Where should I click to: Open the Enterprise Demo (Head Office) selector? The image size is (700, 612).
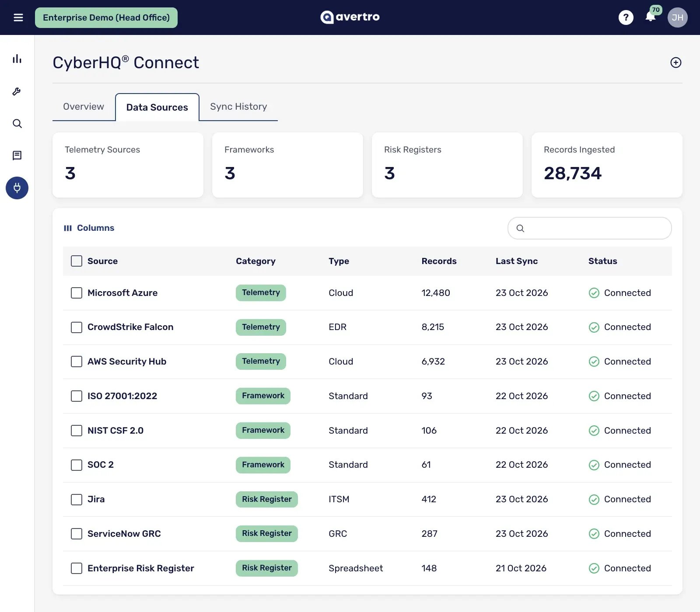pos(106,17)
